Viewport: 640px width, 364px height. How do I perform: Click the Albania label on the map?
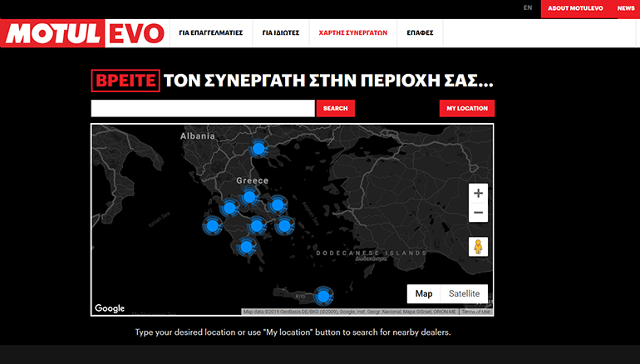click(198, 136)
